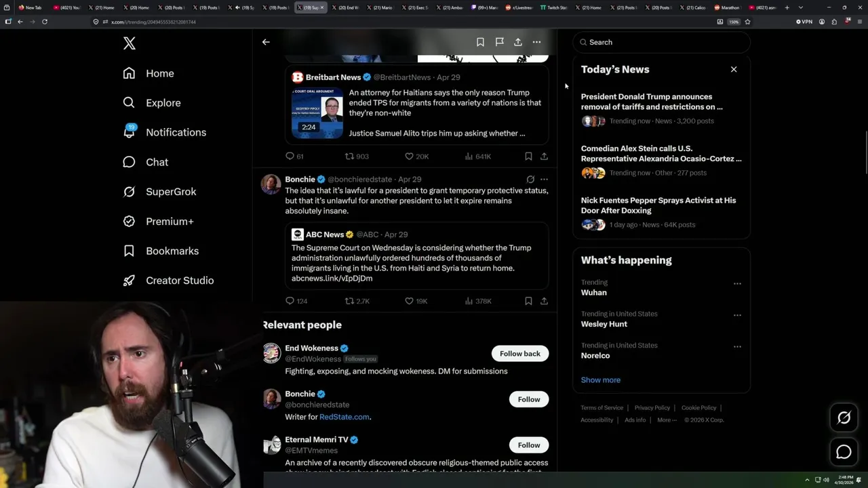
Task: Bookmark page with browser star icon
Action: (x=747, y=22)
